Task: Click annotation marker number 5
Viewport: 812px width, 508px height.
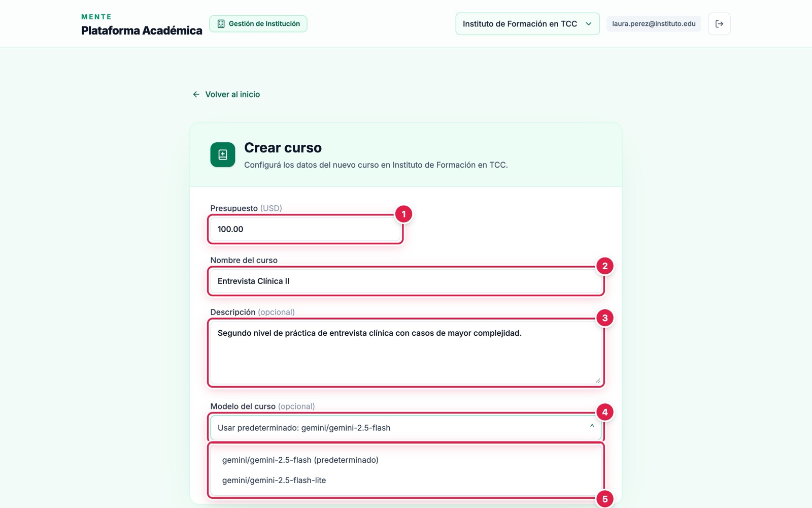Action: click(x=604, y=499)
